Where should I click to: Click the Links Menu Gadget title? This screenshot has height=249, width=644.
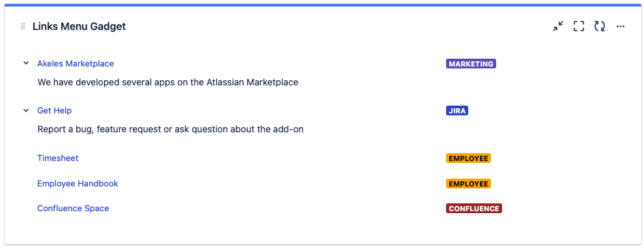click(79, 26)
